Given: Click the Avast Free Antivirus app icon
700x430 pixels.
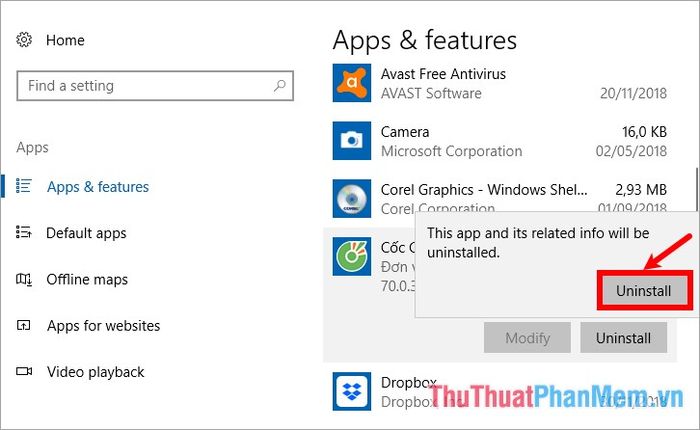Looking at the screenshot, I should click(x=352, y=83).
